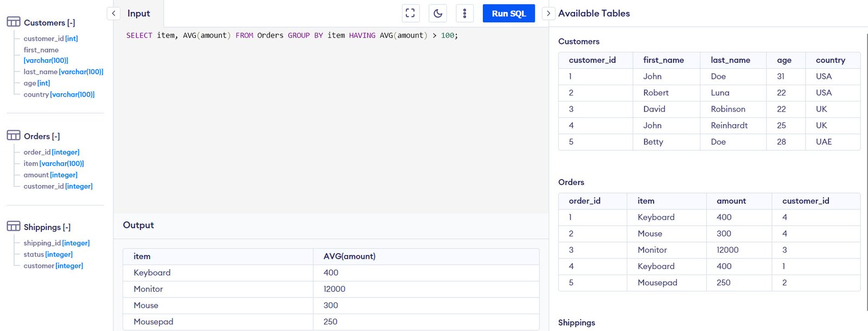
Task: Select item [varchar(100)] schema field
Action: click(54, 163)
